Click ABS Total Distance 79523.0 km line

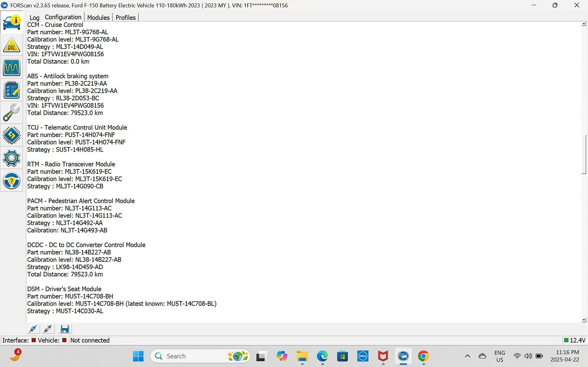65,113
